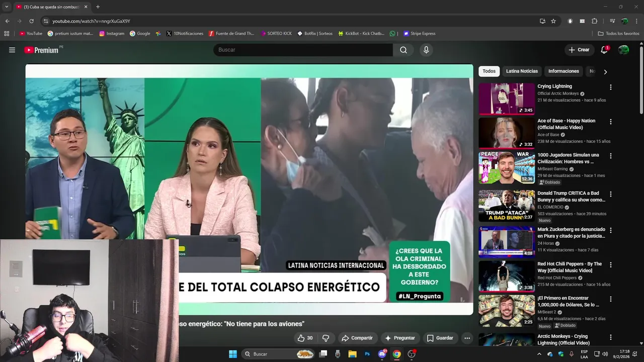Show next filter chips arrow
The height and width of the screenshot is (362, 644).
tap(605, 72)
